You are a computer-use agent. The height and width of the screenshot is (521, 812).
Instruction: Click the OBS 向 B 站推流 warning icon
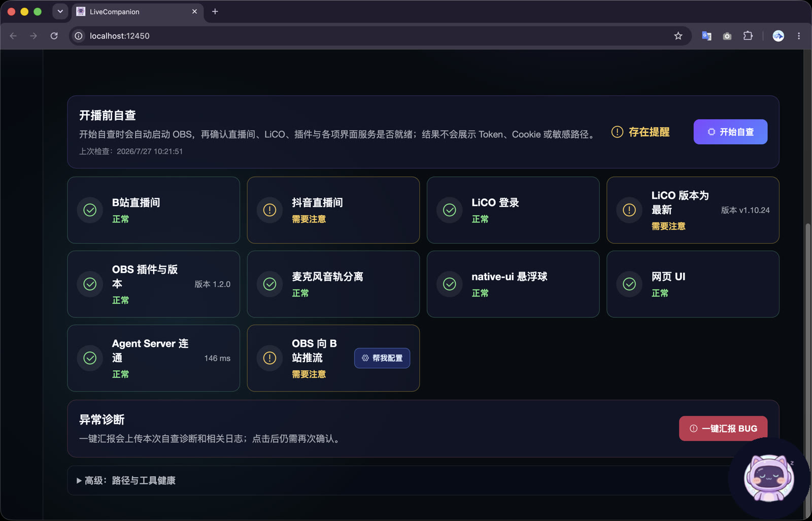tap(269, 359)
